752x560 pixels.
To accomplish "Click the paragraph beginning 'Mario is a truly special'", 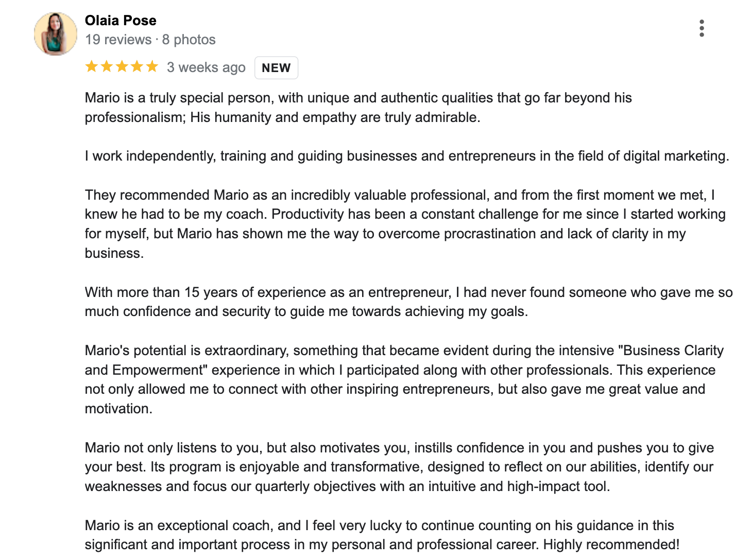I will click(358, 108).
